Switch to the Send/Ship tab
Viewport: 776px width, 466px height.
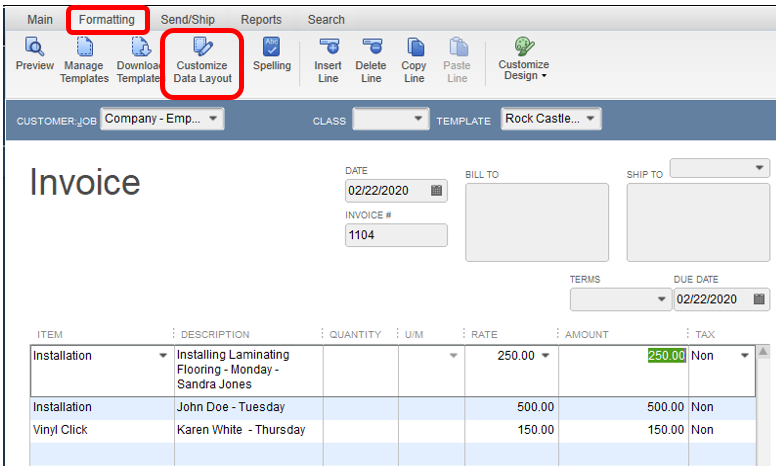[188, 20]
